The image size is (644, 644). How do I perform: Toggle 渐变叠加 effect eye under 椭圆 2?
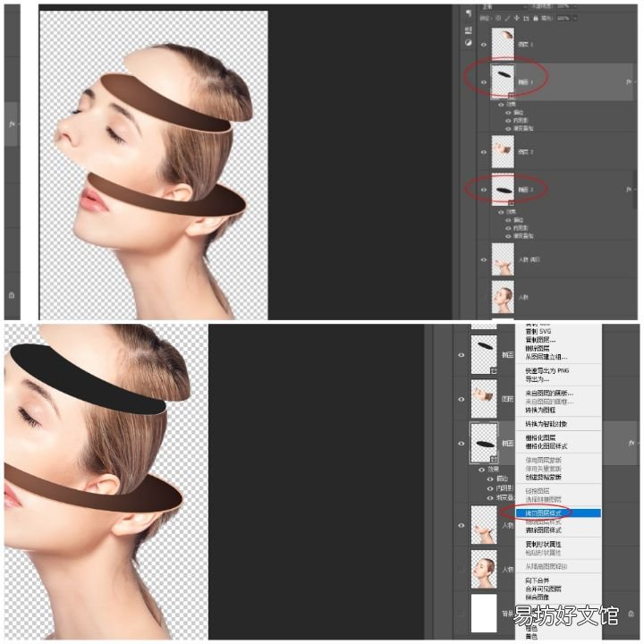[508, 236]
